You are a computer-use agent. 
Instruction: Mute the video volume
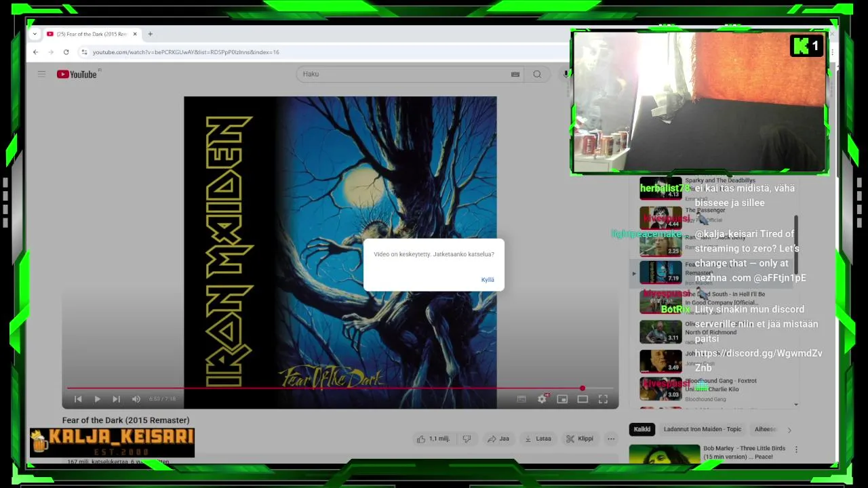click(136, 399)
